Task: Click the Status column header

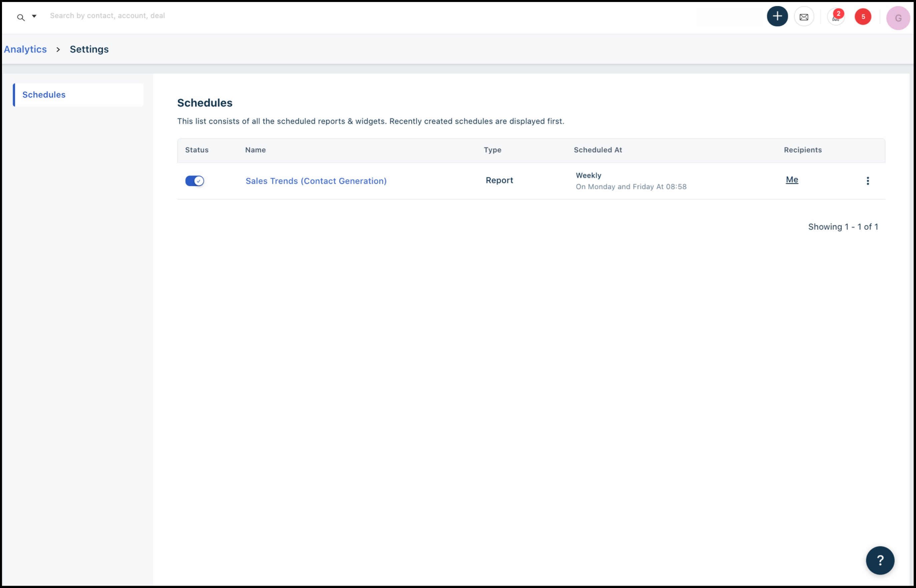Action: click(x=196, y=150)
